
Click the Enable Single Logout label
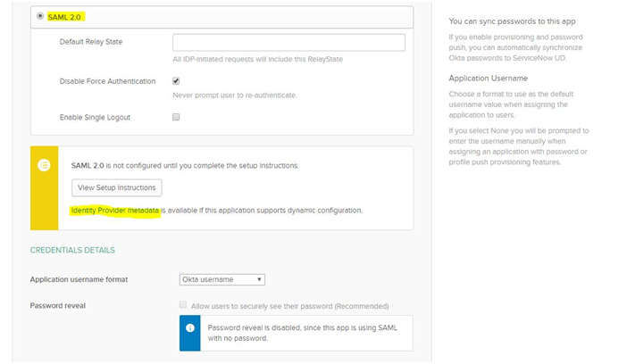pyautogui.click(x=95, y=118)
